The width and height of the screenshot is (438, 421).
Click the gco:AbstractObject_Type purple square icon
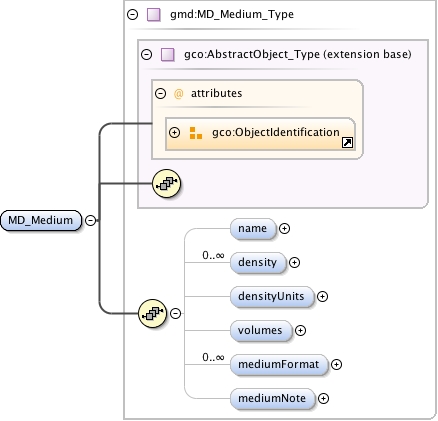pyautogui.click(x=168, y=54)
